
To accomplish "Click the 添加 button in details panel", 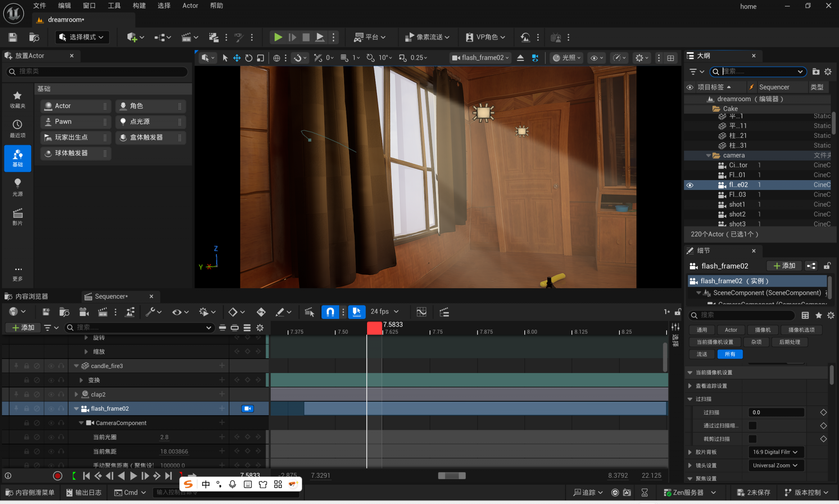I will click(x=784, y=266).
